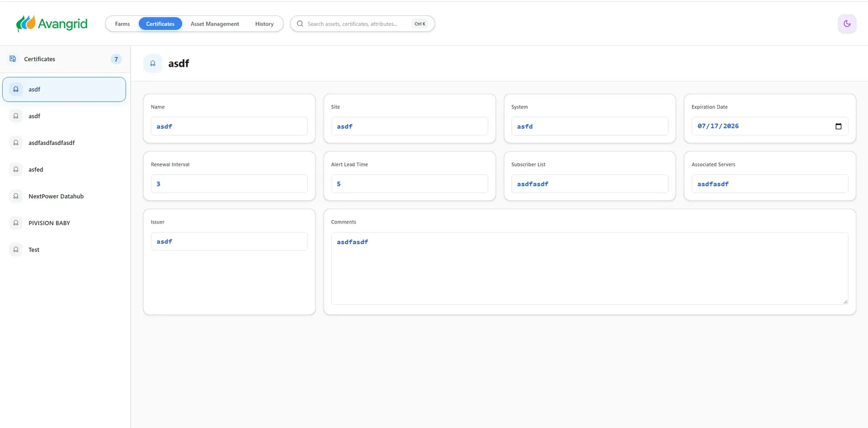Click the Comments textarea resize handle
Screen dimensions: 868x428
click(x=845, y=302)
